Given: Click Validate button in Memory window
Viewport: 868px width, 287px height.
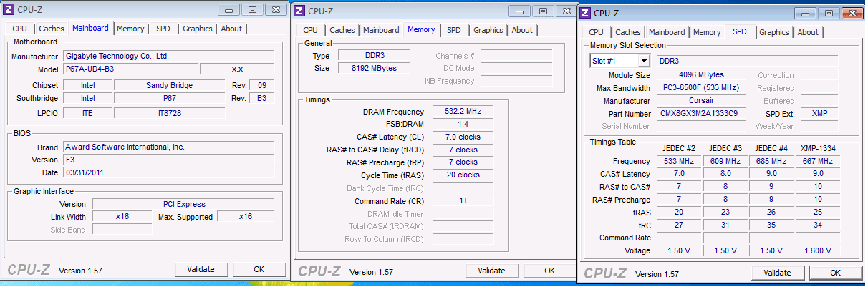Looking at the screenshot, I should pos(492,271).
